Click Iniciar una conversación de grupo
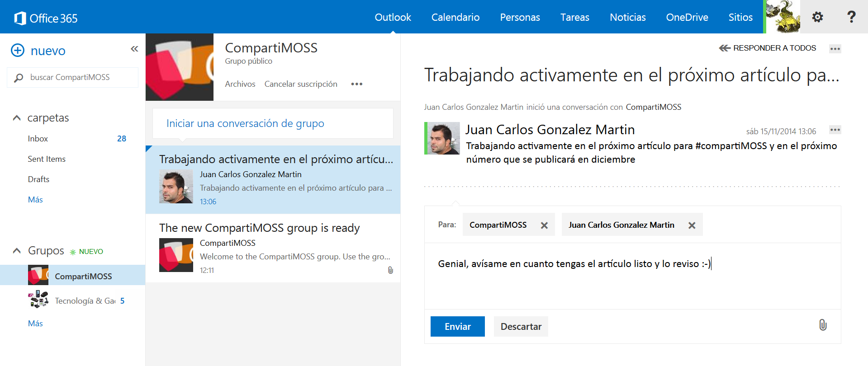Screen dimensions: 868x366 tap(273, 123)
